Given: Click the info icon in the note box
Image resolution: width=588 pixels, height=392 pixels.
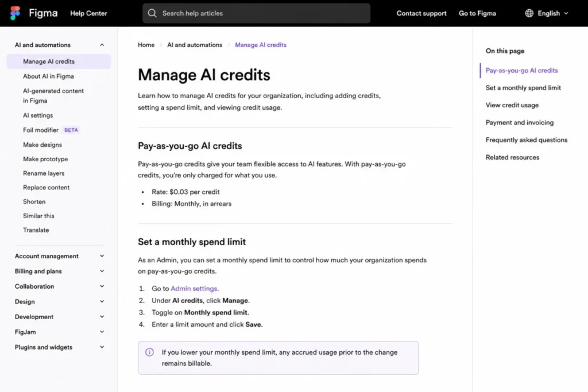Looking at the screenshot, I should [149, 352].
